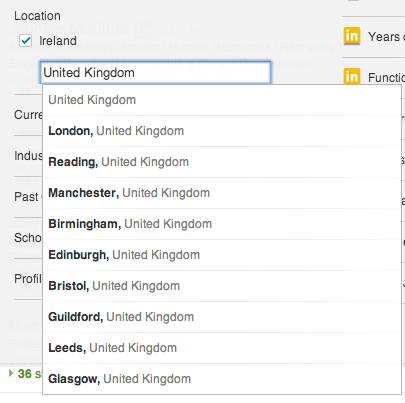Image resolution: width=405 pixels, height=403 pixels.
Task: Choose London, United Kingdom suggestion
Action: 222,131
